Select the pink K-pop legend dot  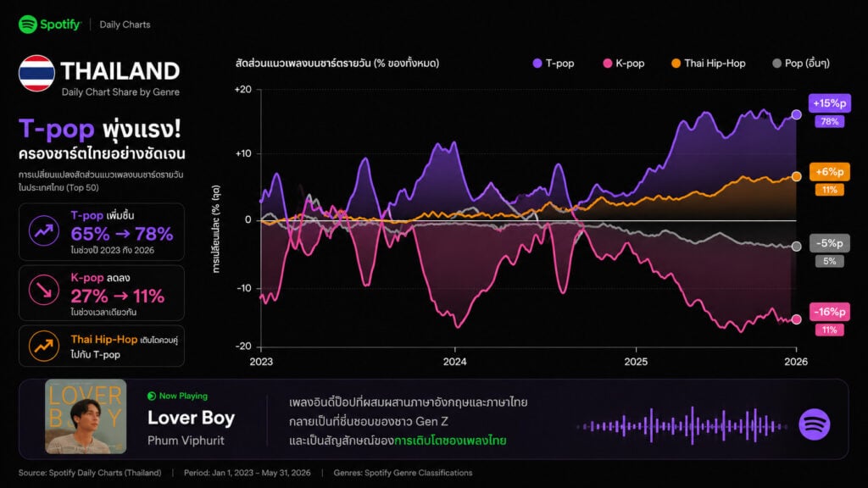pos(607,64)
